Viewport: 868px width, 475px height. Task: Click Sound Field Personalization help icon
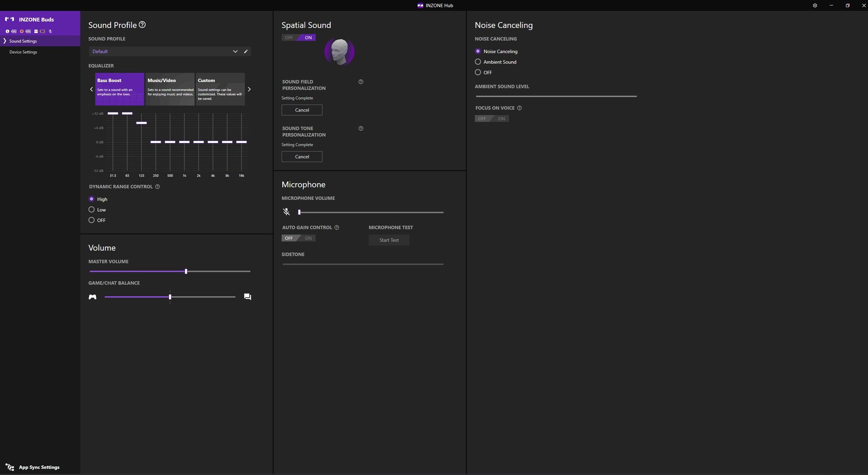(361, 82)
